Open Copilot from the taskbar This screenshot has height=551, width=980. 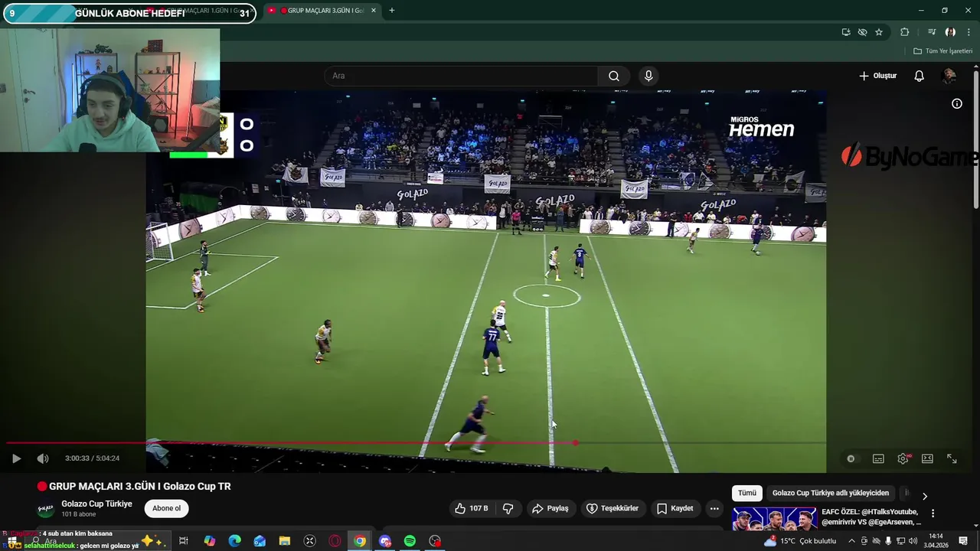pyautogui.click(x=209, y=541)
